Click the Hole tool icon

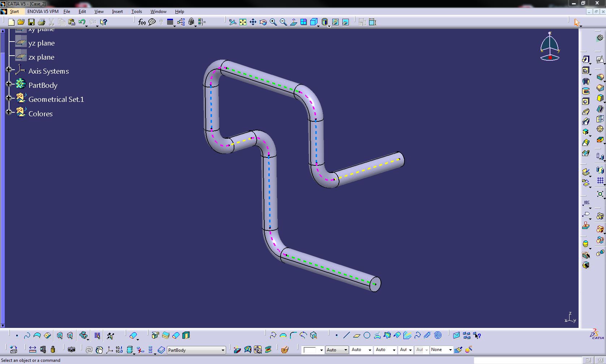585,101
